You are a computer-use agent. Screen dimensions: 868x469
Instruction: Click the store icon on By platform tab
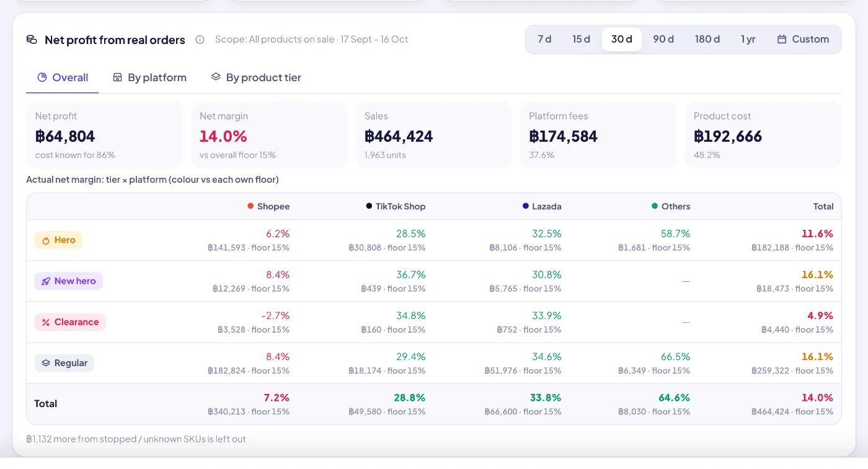pyautogui.click(x=117, y=77)
